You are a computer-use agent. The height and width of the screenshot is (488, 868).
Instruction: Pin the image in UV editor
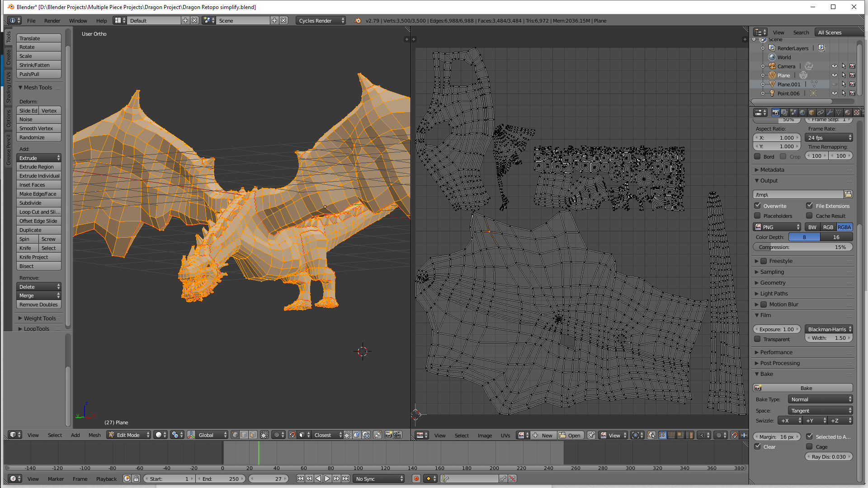tap(591, 435)
